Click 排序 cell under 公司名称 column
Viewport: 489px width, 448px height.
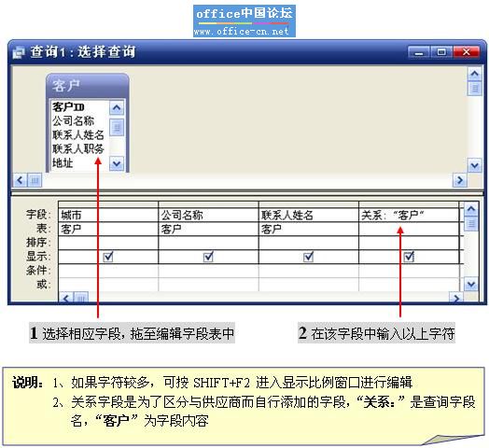(x=208, y=243)
